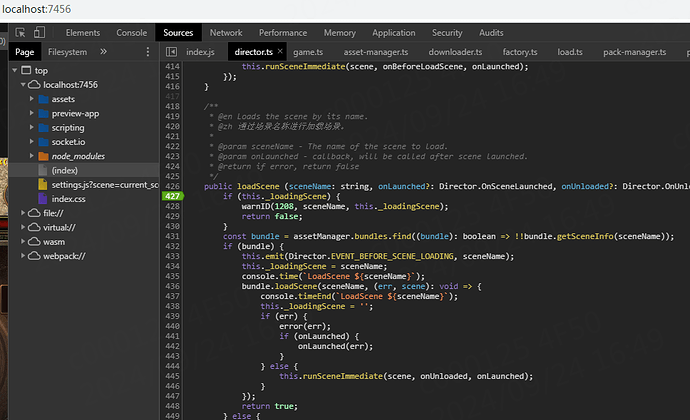Viewport: 690px width, 420px height.
Task: Add a breakpoint at line 414
Action: pos(172,66)
